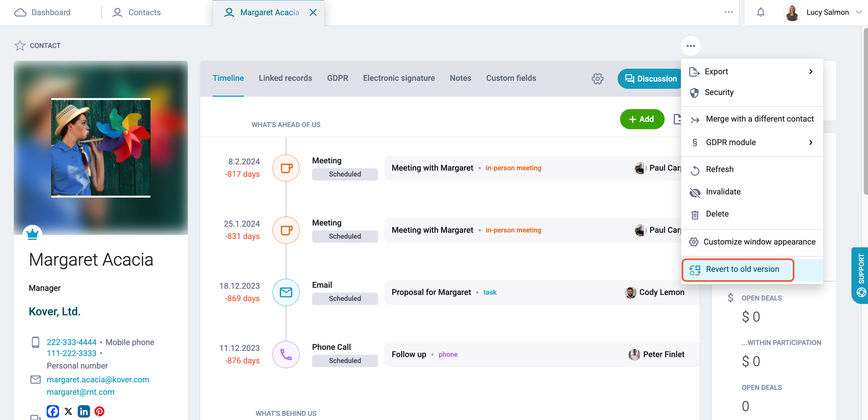The image size is (868, 420).
Task: Open the SUPPORT side panel
Action: pyautogui.click(x=860, y=275)
